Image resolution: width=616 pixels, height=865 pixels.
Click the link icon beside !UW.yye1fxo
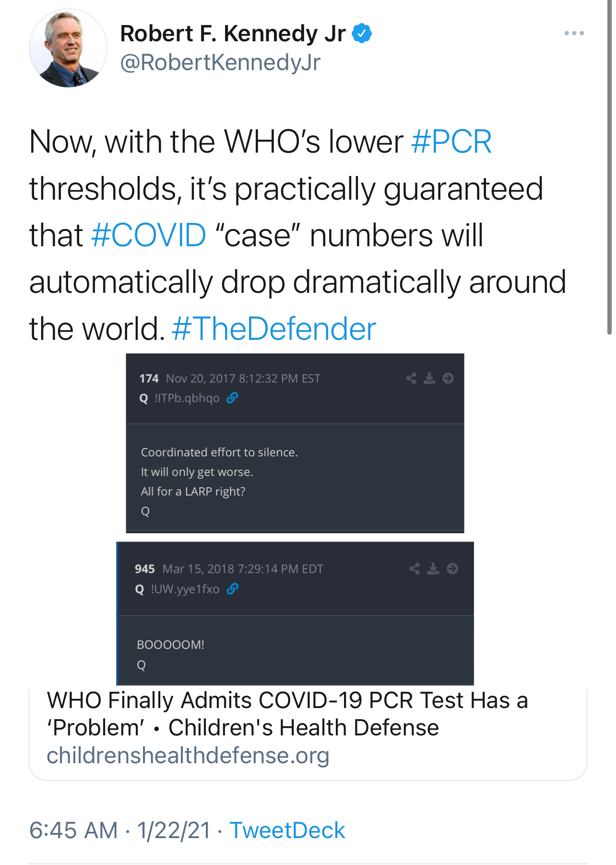[x=232, y=589]
